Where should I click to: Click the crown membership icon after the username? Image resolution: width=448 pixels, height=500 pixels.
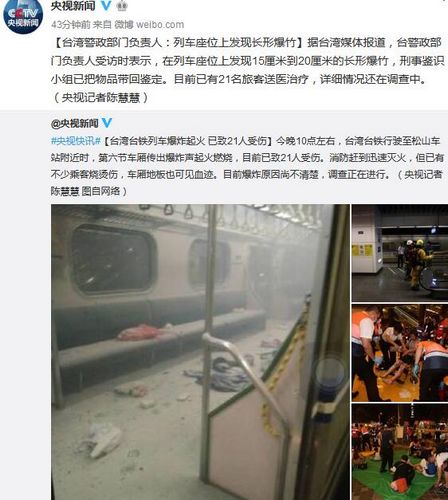(x=122, y=5)
